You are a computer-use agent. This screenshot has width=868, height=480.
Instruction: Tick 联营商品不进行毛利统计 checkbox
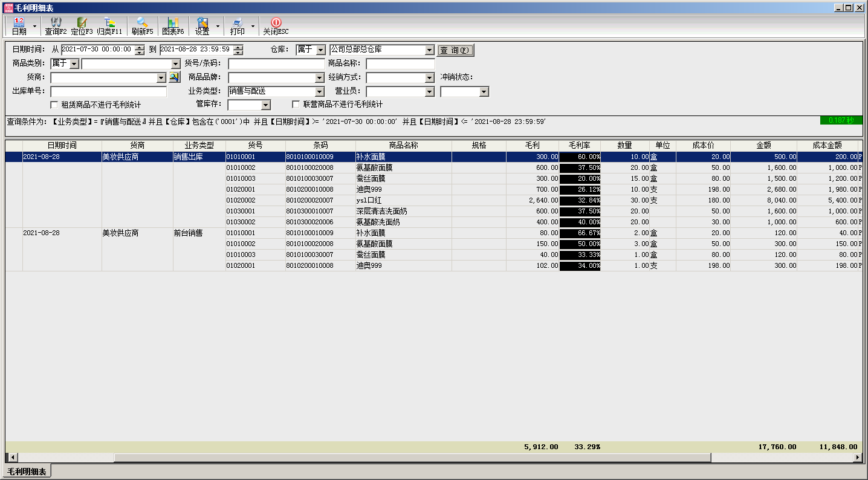[x=296, y=105]
